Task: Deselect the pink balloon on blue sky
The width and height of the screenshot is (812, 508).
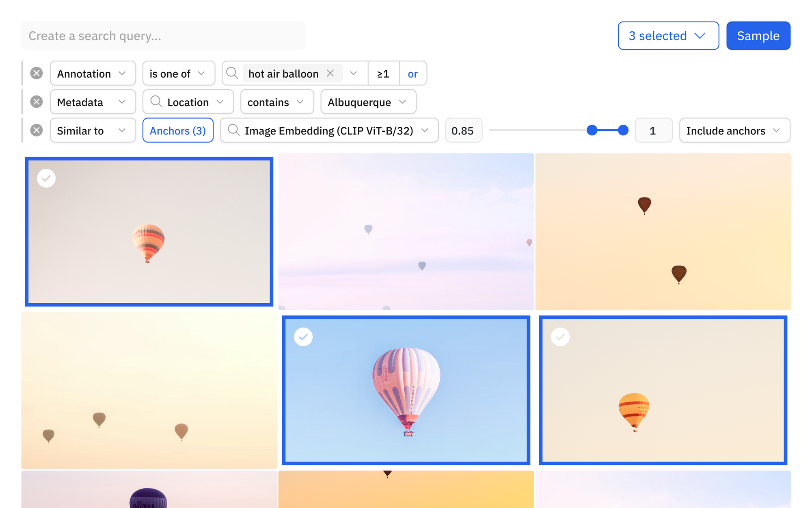Action: click(303, 337)
